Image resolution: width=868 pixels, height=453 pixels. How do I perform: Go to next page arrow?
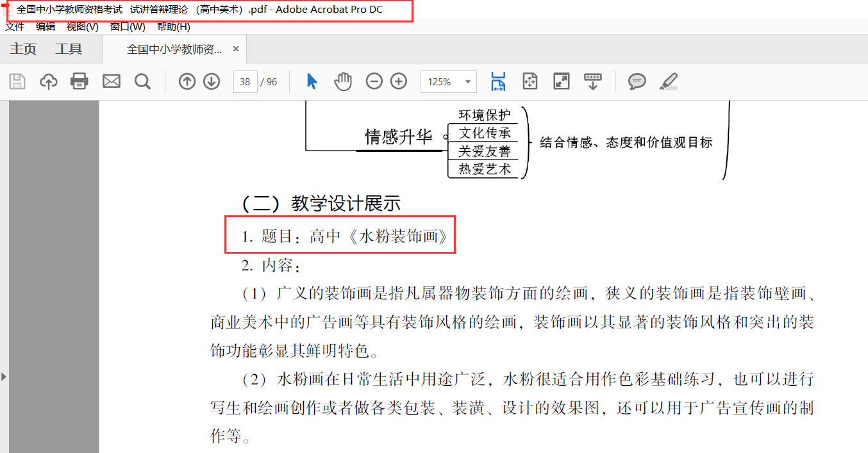(x=212, y=81)
